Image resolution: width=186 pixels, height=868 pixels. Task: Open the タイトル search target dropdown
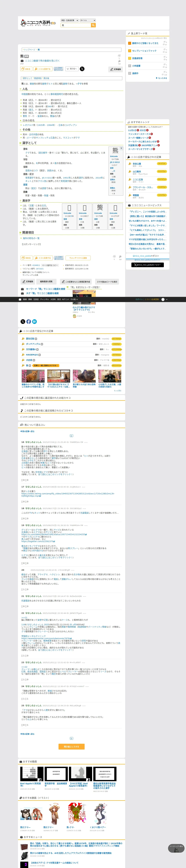pos(88,20)
